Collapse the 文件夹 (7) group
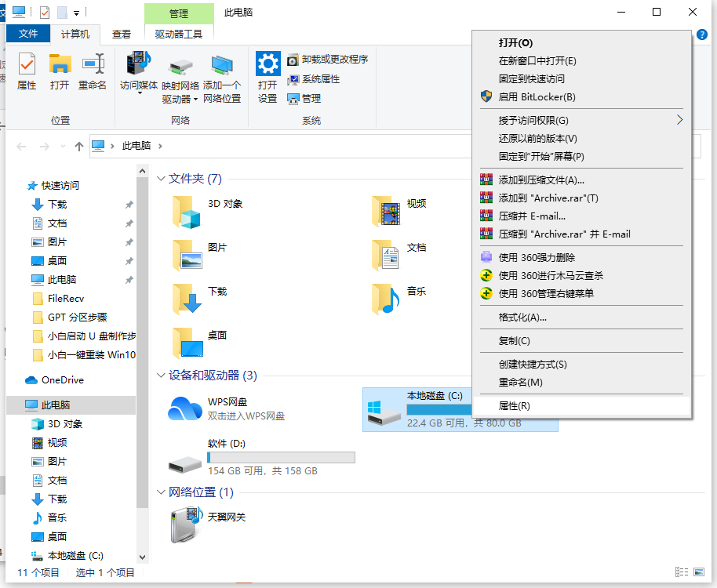This screenshot has height=588, width=717. click(161, 179)
